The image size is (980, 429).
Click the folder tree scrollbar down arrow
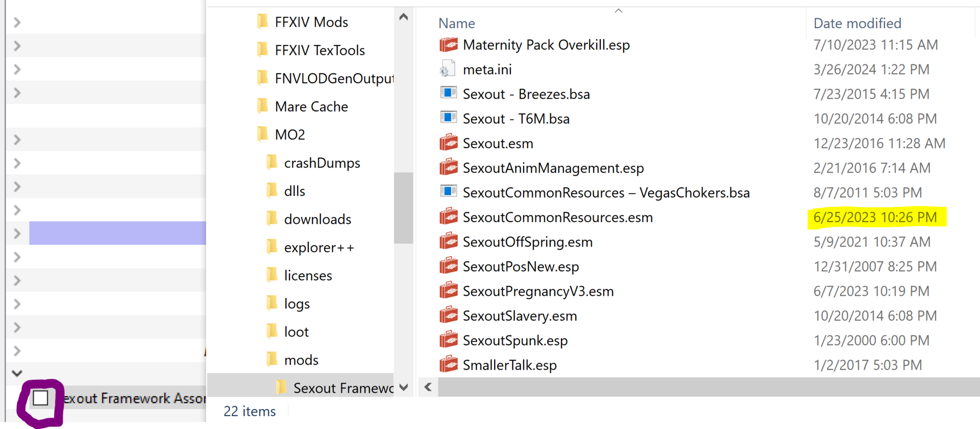(404, 387)
